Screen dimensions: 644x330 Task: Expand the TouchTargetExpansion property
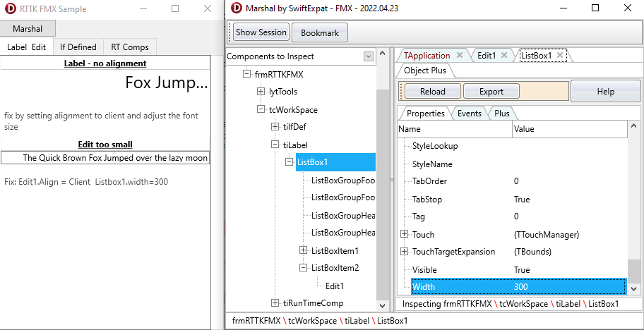click(x=405, y=252)
